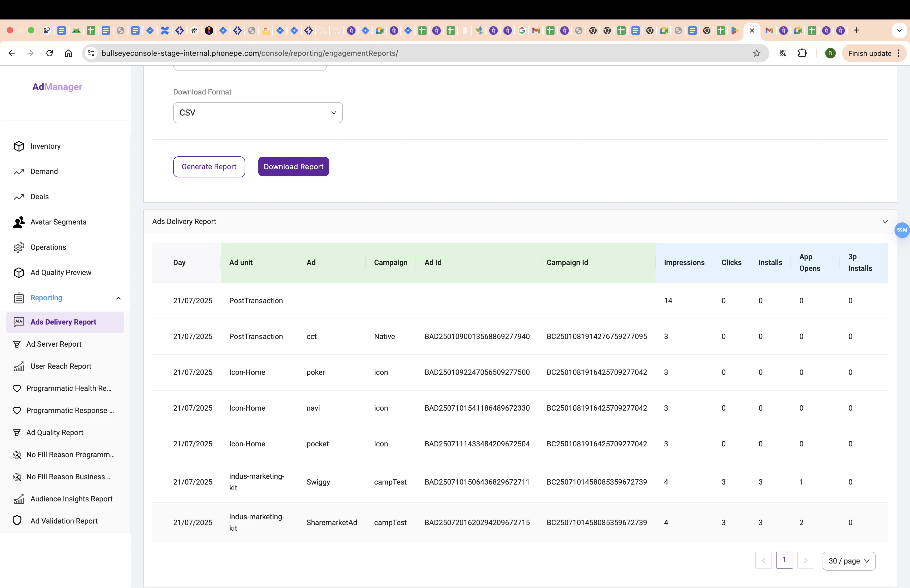Open a new browser tab
Image resolution: width=910 pixels, height=588 pixels.
(x=856, y=30)
